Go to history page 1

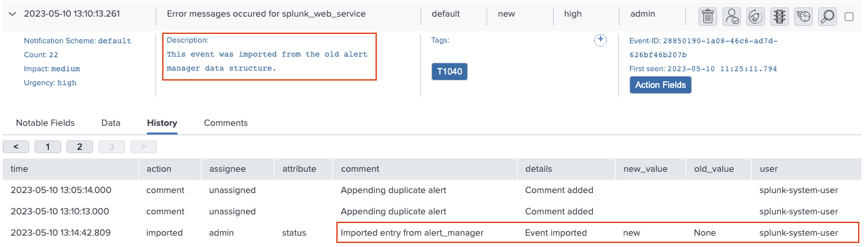point(48,146)
